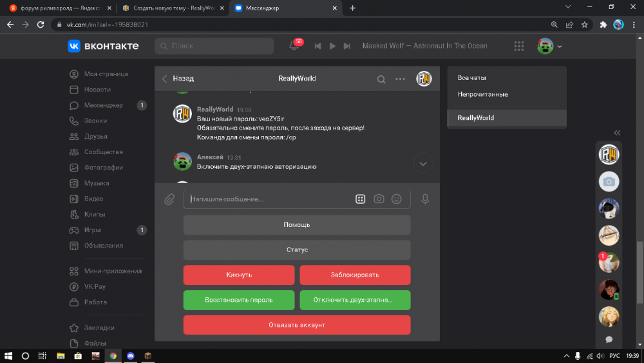The width and height of the screenshot is (644, 363).
Task: Open File Explorer from taskbar
Action: [x=61, y=356]
